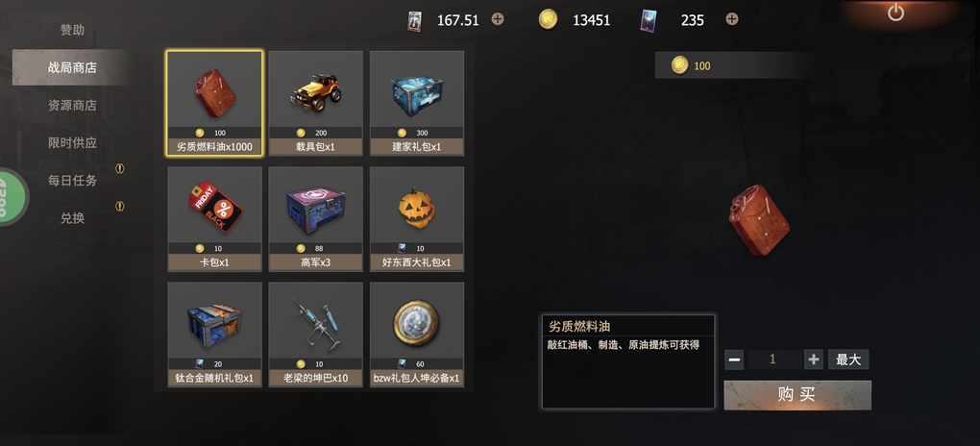Add more blue cards next to 235
The width and height of the screenshot is (980, 446).
[x=732, y=19]
